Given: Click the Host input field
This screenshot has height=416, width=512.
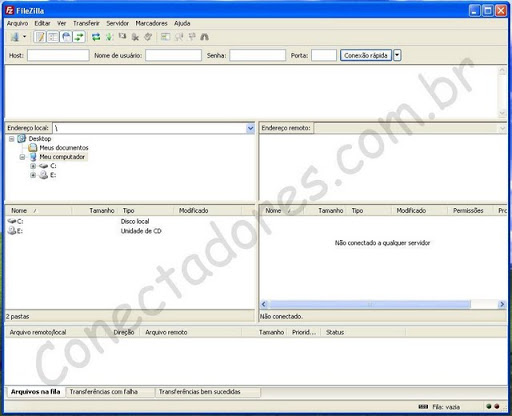Looking at the screenshot, I should (58, 55).
